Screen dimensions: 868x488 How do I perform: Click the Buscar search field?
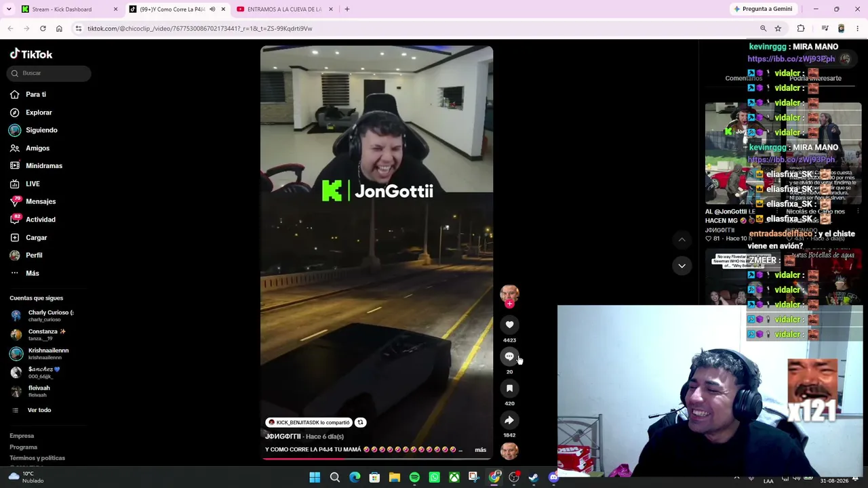tap(50, 73)
